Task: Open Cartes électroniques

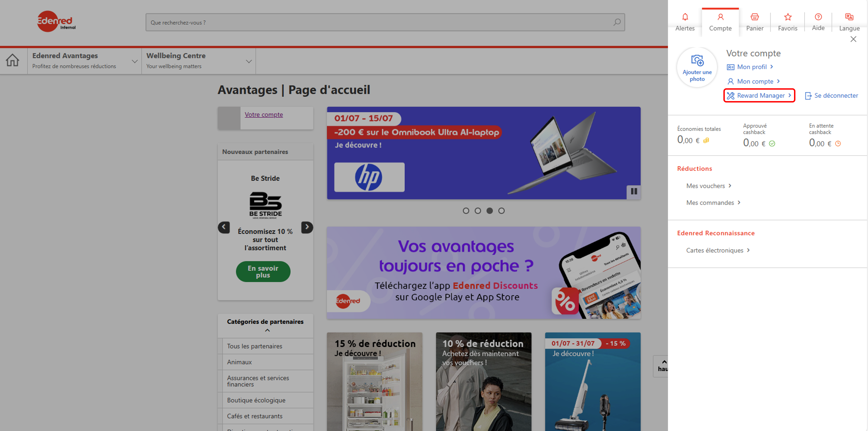Action: click(718, 250)
